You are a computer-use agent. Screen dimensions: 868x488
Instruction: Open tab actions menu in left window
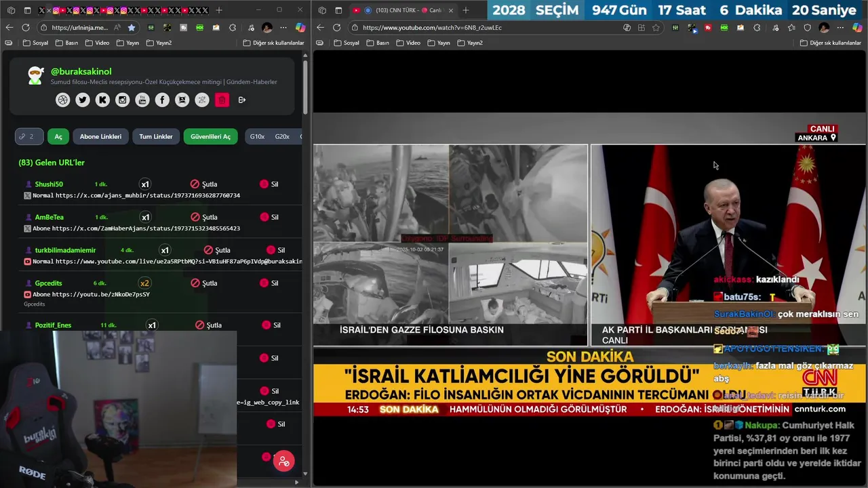(27, 10)
